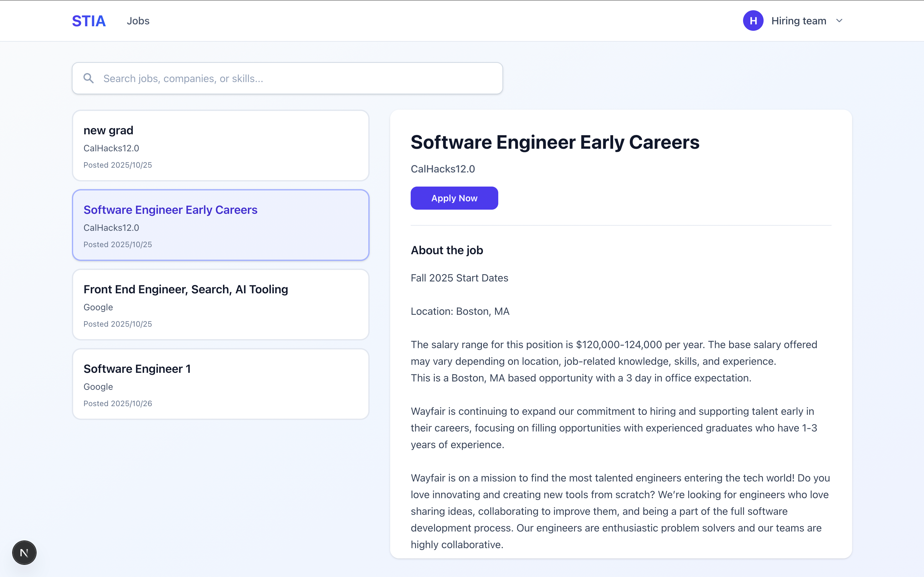Open the Next.js dev tools badge
The width and height of the screenshot is (924, 577).
[x=24, y=552]
